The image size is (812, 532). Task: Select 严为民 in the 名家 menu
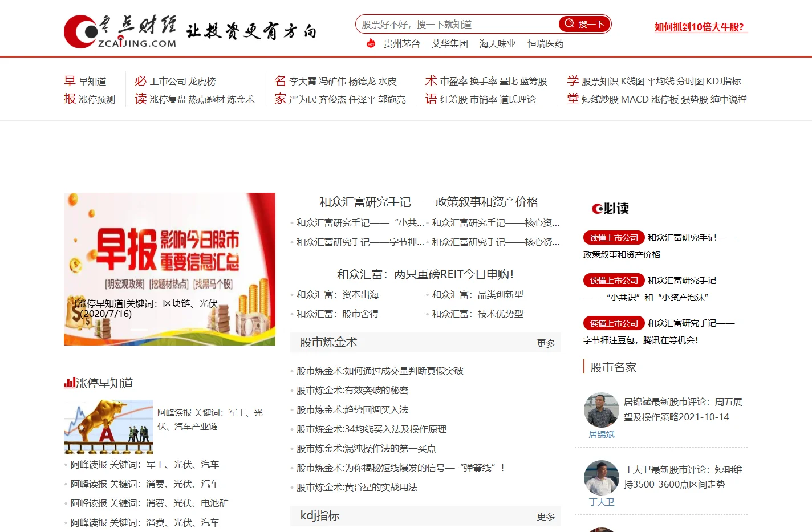click(303, 100)
